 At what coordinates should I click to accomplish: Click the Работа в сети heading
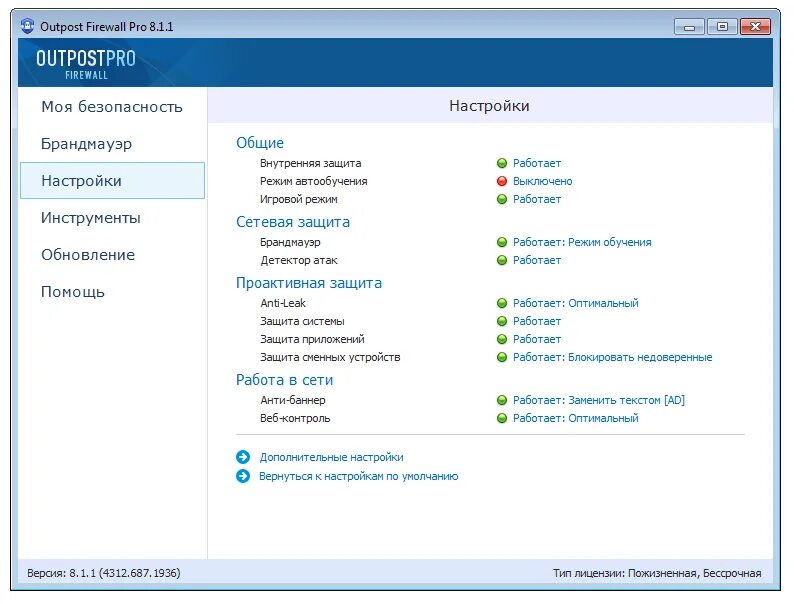coord(285,380)
